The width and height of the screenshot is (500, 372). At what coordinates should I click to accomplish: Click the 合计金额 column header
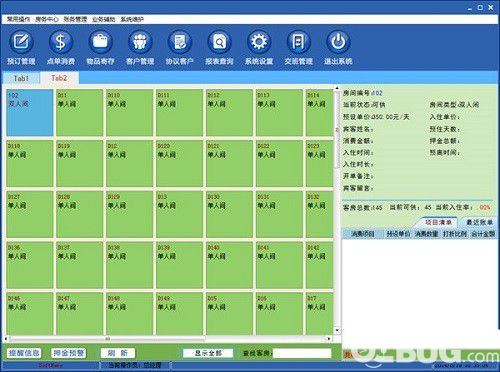483,234
